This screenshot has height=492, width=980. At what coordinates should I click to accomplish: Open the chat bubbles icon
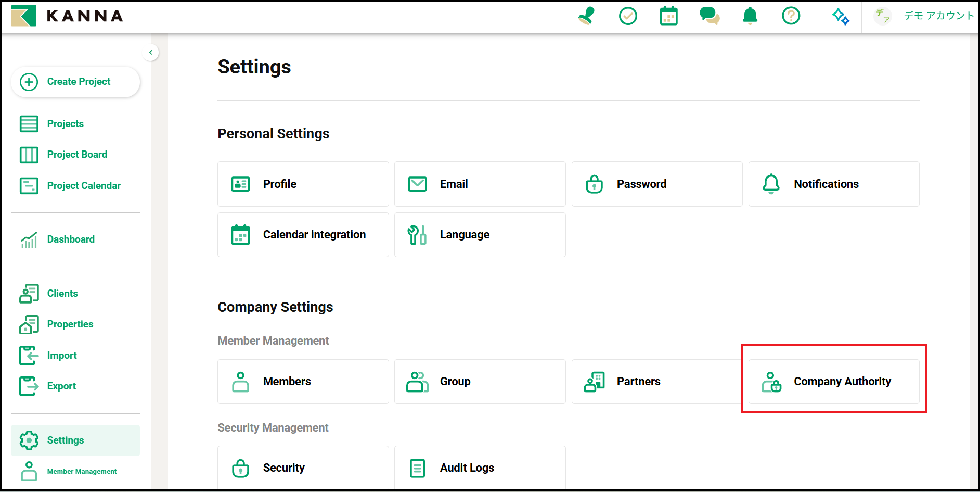[710, 16]
